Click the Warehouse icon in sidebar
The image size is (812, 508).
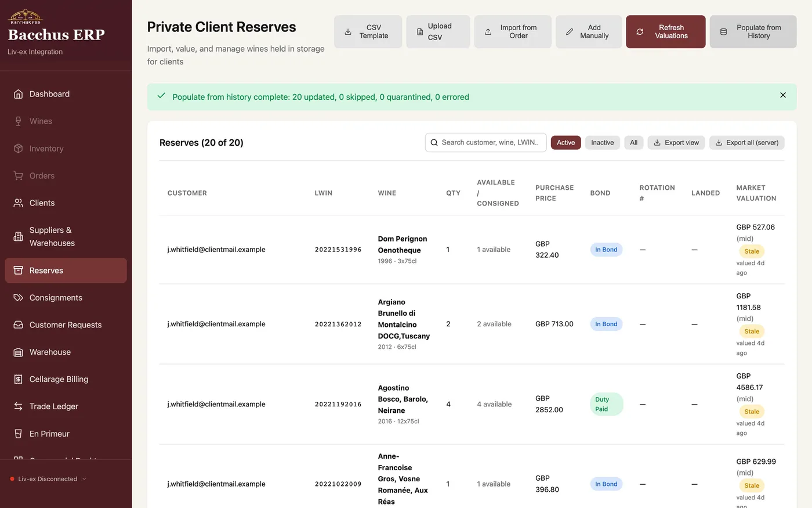click(x=19, y=352)
